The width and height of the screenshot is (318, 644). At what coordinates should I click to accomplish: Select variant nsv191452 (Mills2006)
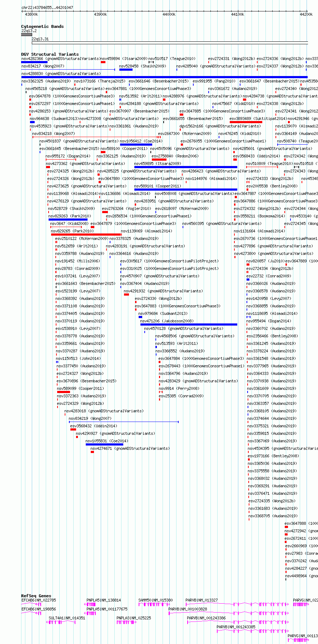[78, 261]
